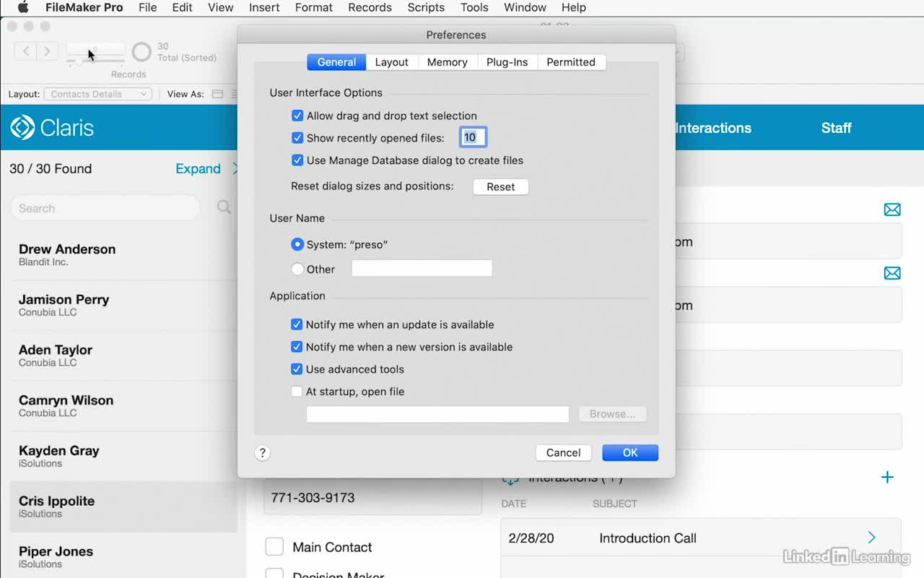
Task: Click the Introduction Call subject text
Action: click(x=648, y=538)
